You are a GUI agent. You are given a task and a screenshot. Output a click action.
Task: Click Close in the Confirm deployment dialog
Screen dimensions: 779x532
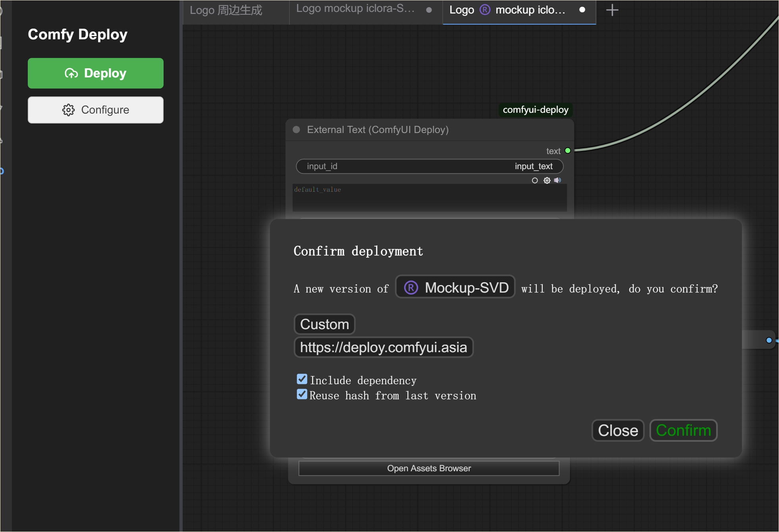pyautogui.click(x=618, y=430)
